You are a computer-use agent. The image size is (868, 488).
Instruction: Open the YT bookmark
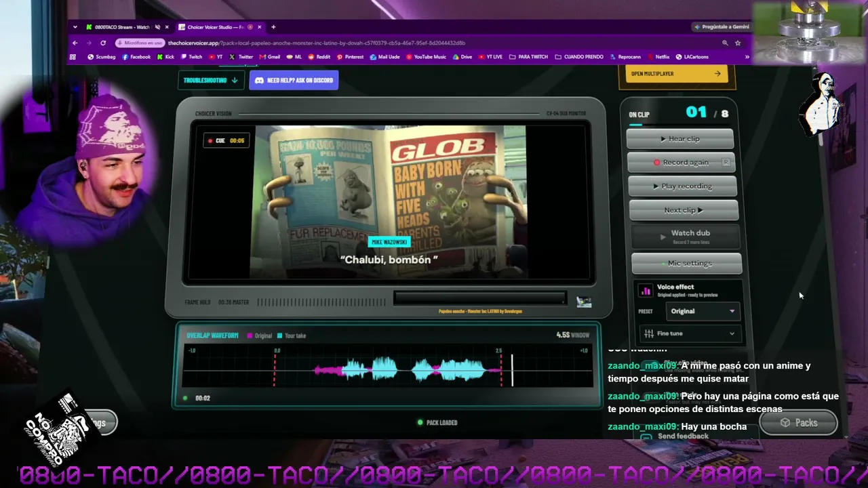click(x=216, y=57)
